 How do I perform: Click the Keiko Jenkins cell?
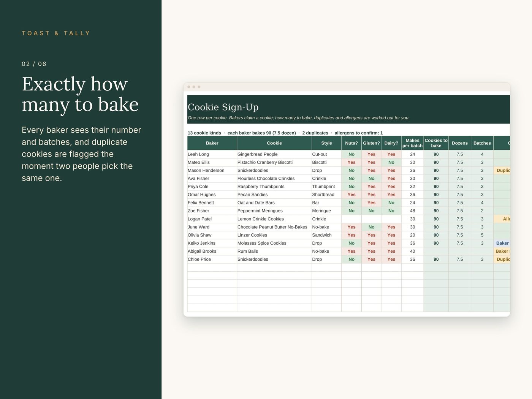coord(212,243)
